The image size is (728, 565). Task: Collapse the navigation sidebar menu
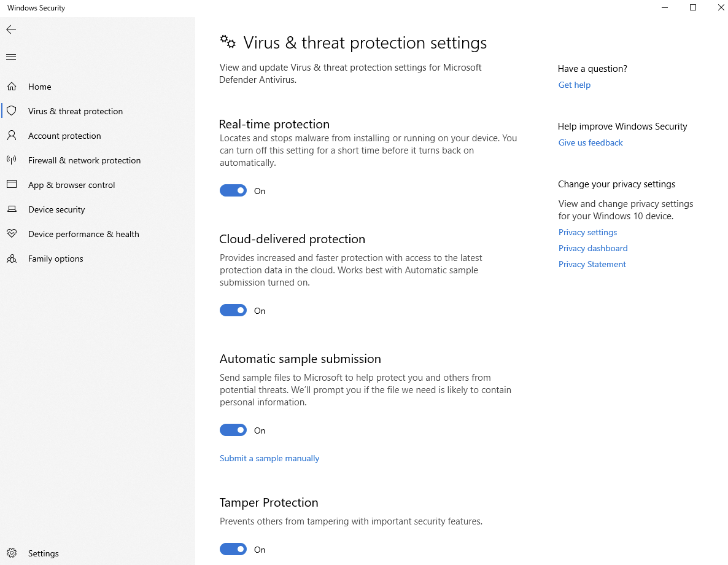tap(10, 56)
